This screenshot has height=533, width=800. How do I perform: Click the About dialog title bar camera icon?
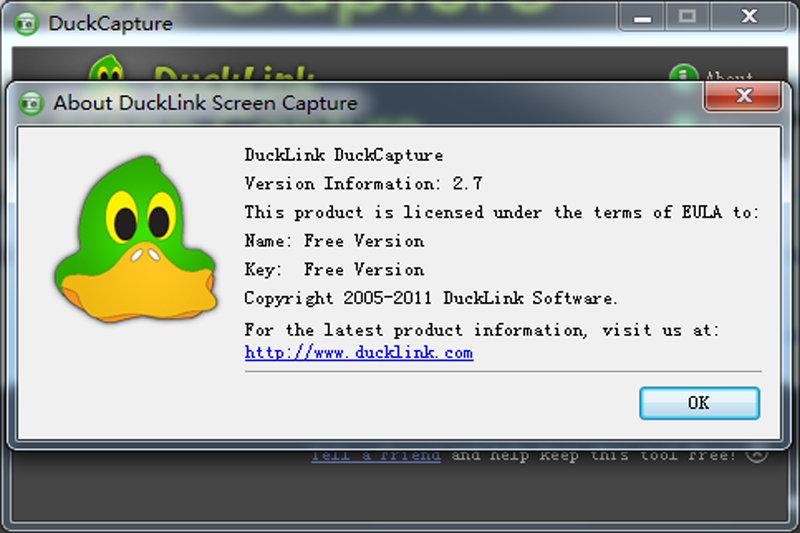click(32, 103)
